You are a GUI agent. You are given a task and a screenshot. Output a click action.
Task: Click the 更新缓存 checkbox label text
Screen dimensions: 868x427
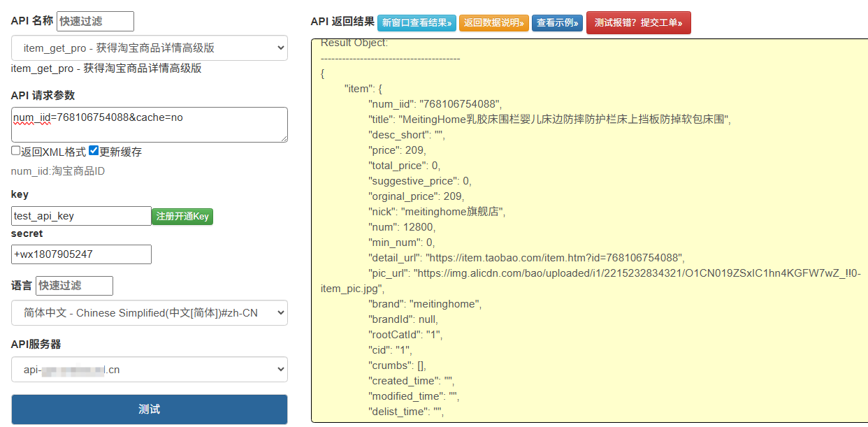(120, 152)
